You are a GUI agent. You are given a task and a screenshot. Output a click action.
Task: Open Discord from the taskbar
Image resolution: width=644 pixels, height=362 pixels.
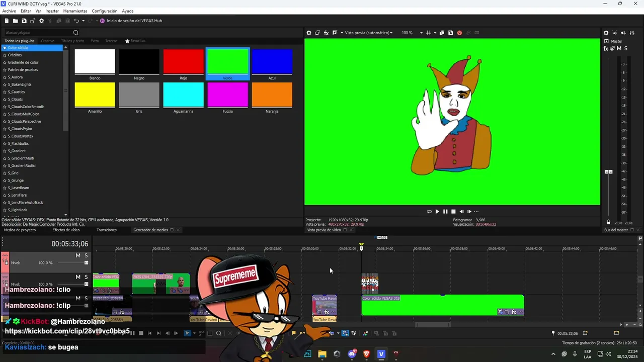point(352,354)
